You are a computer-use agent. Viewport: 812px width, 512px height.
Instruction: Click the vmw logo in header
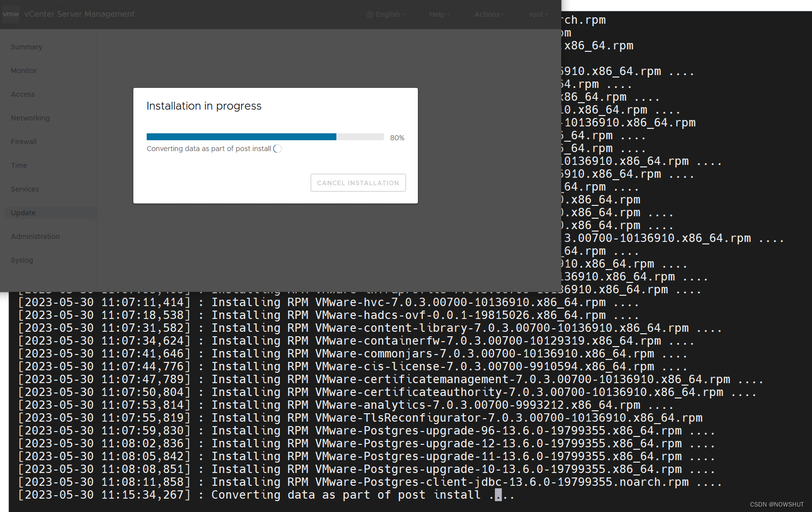click(10, 14)
